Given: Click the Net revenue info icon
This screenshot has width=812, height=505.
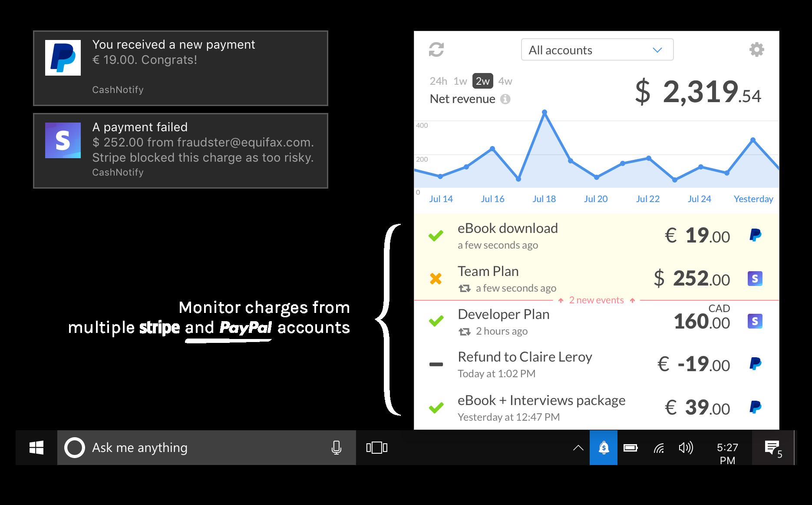Looking at the screenshot, I should click(x=505, y=99).
